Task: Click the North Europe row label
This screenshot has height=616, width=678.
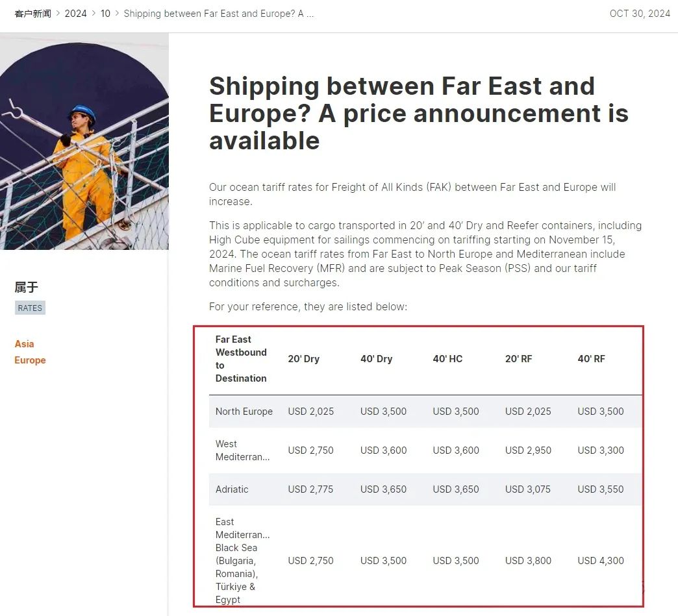Action: (244, 412)
